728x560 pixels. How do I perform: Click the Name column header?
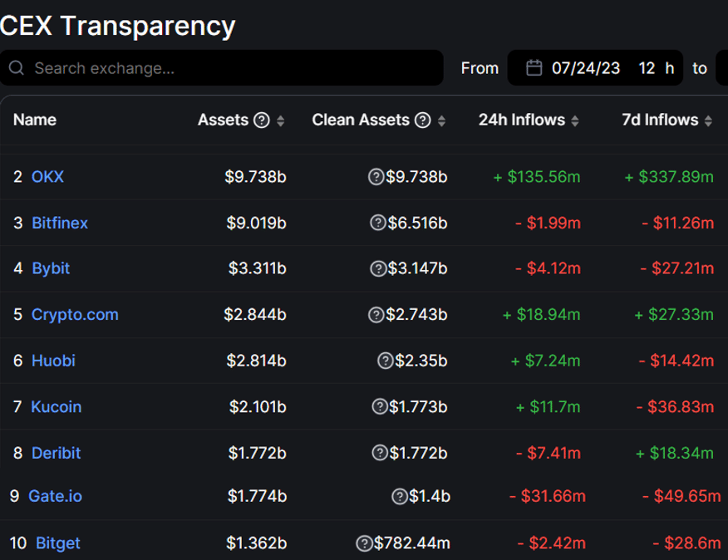point(35,120)
